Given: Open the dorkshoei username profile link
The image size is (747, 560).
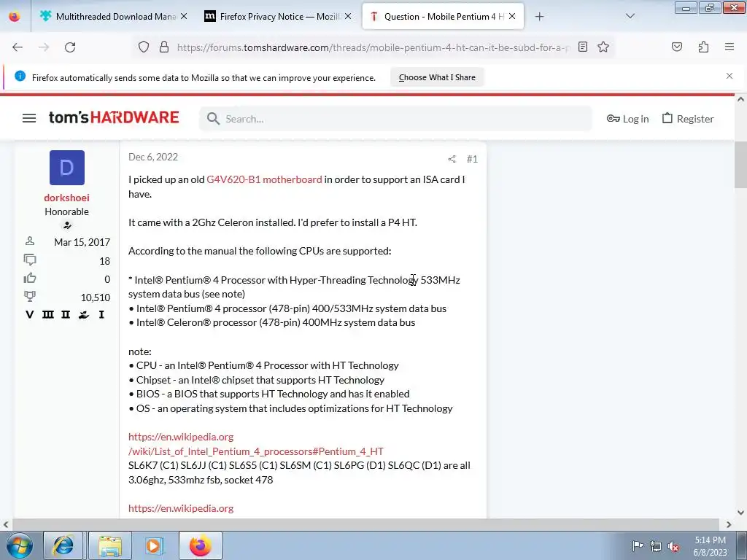Looking at the screenshot, I should pyautogui.click(x=66, y=198).
